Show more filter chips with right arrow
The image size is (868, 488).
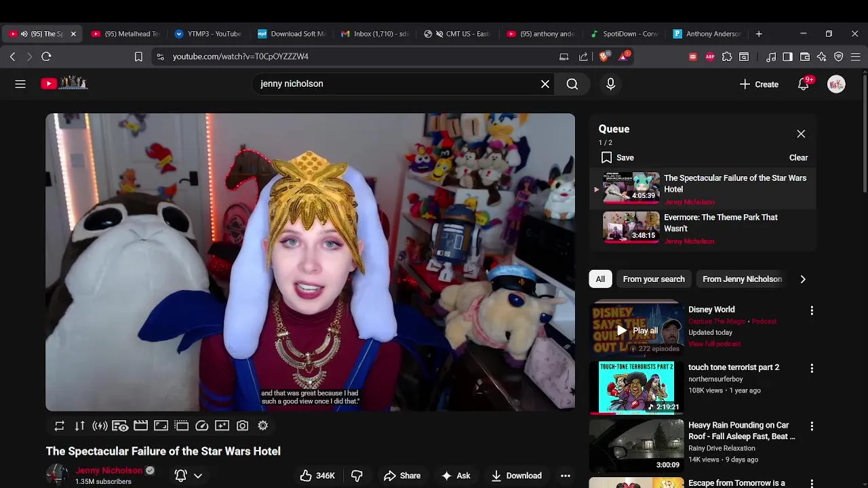pyautogui.click(x=803, y=279)
